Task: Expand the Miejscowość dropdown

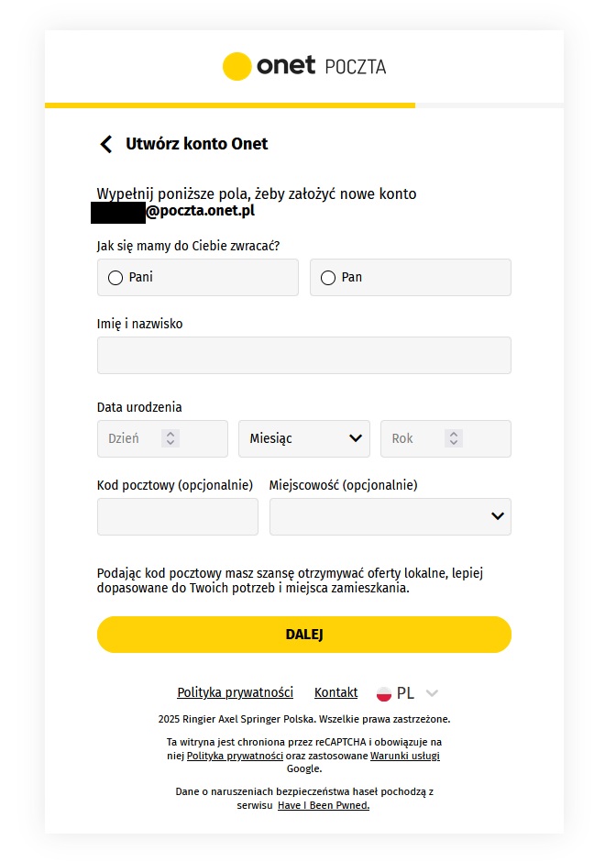Action: (390, 516)
